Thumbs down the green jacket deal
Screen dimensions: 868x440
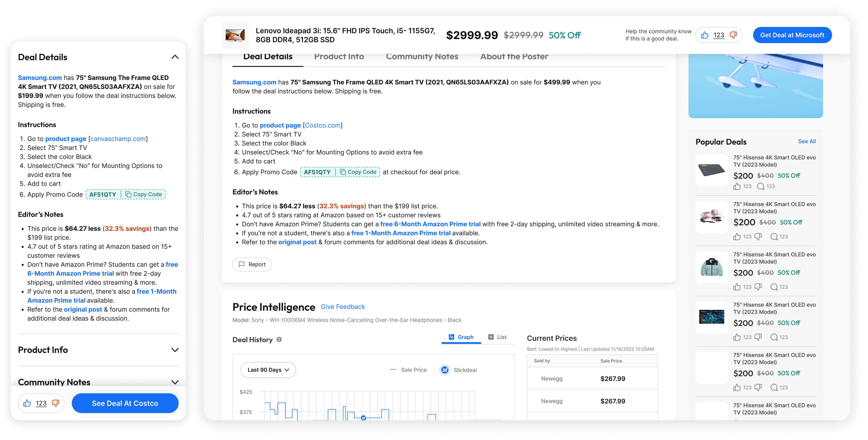click(758, 287)
